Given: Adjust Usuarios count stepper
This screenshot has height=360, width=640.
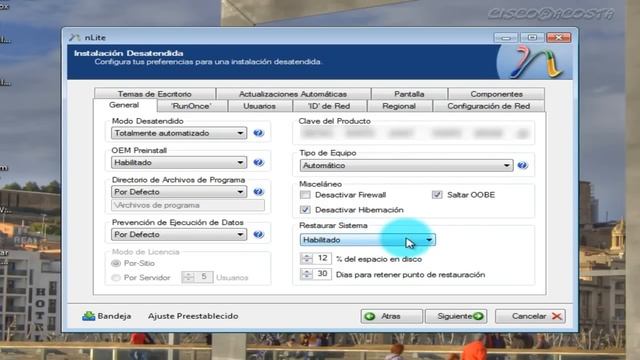Looking at the screenshot, I should point(188,277).
